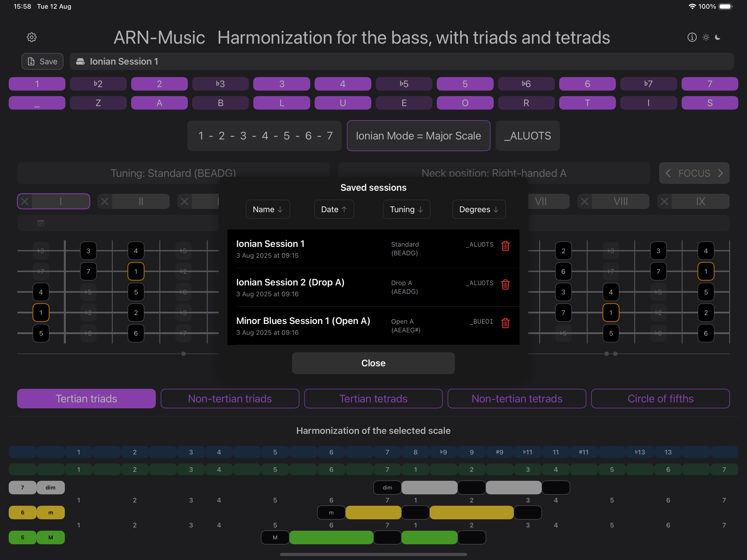This screenshot has height=560, width=747.
Task: Click the X icon on position IX
Action: [664, 202]
